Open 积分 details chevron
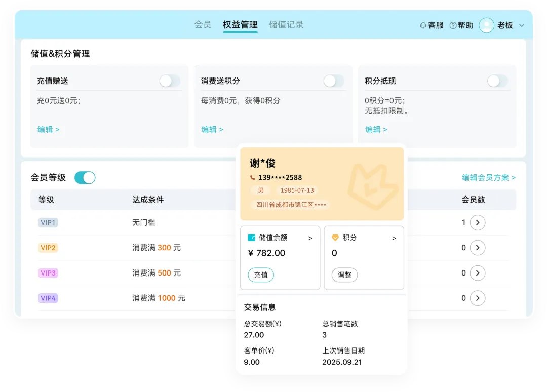 click(394, 238)
